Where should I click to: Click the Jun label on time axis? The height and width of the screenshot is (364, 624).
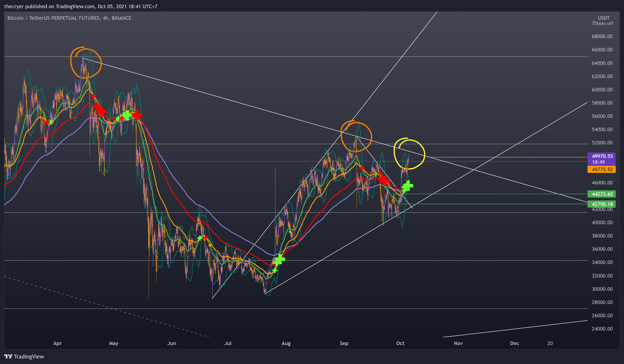click(172, 343)
